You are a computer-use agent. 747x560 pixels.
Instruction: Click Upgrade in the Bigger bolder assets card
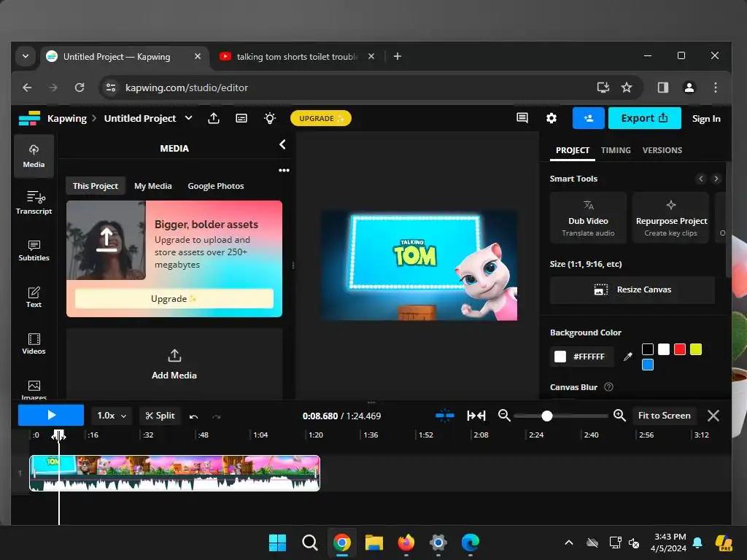[x=174, y=299]
